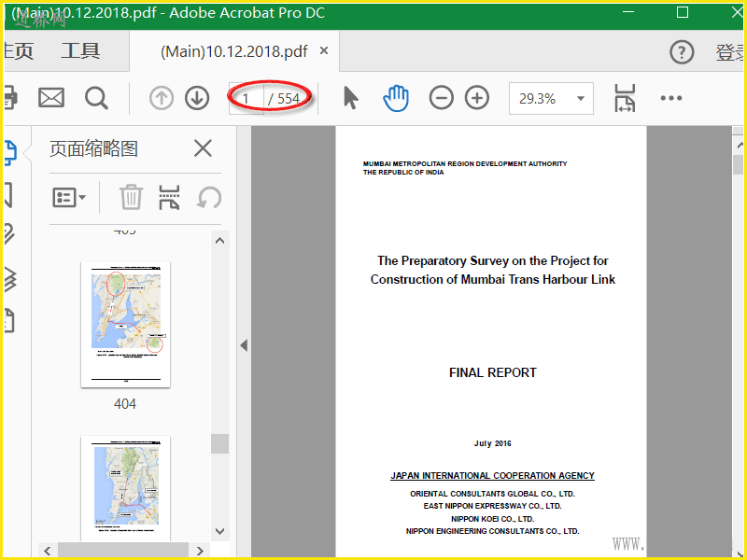Click the print icon in toolbar
The width and height of the screenshot is (747, 560).
click(x=10, y=98)
